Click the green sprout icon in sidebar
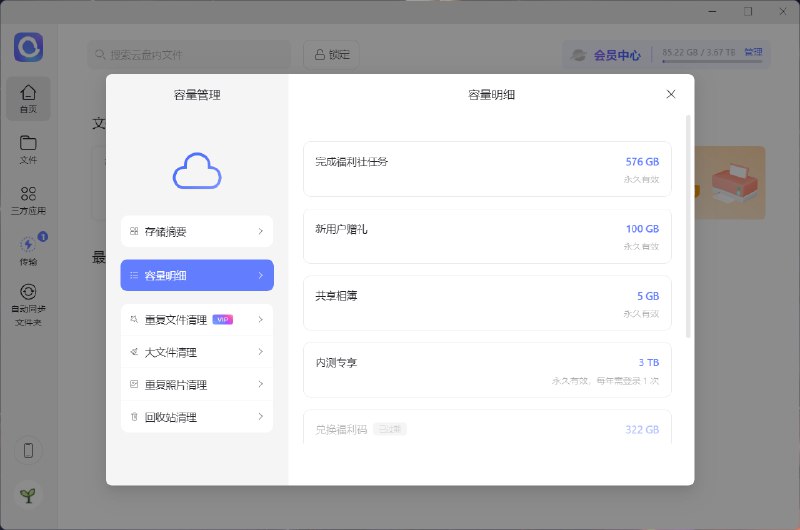The image size is (800, 530). pyautogui.click(x=28, y=495)
